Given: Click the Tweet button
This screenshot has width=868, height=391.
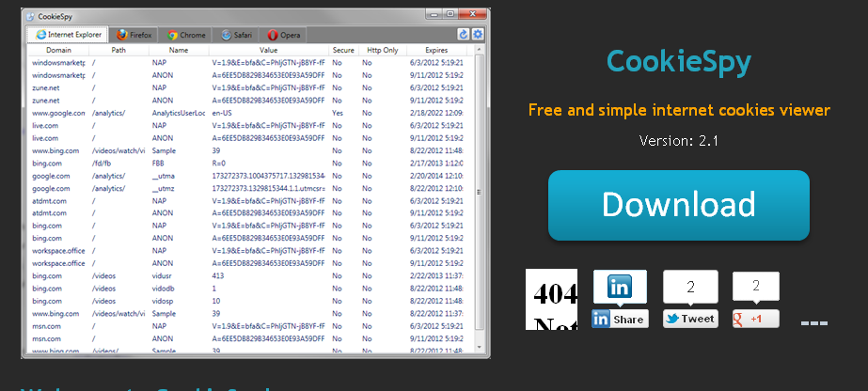Looking at the screenshot, I should (690, 319).
